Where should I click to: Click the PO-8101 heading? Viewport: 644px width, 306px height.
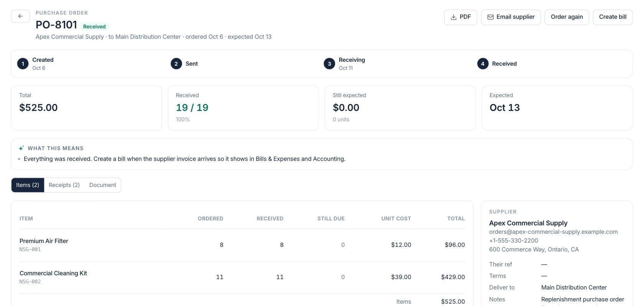[56, 25]
